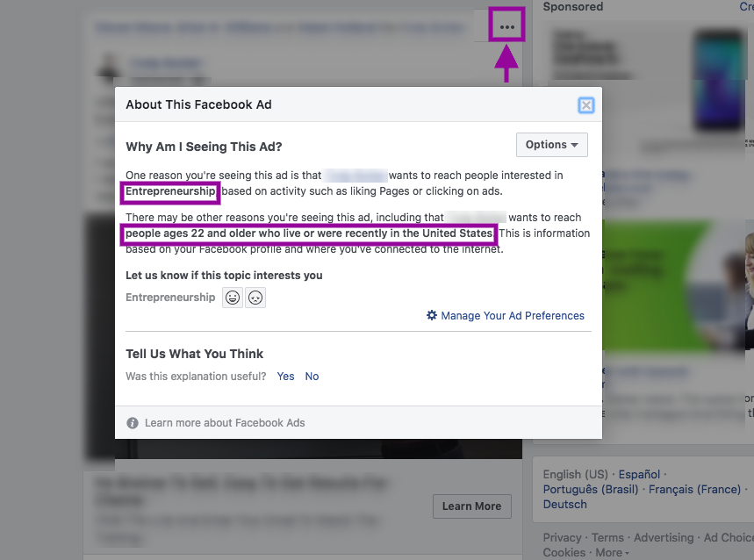The height and width of the screenshot is (560, 754).
Task: Click the Learn More button on ad
Action: coord(471,506)
